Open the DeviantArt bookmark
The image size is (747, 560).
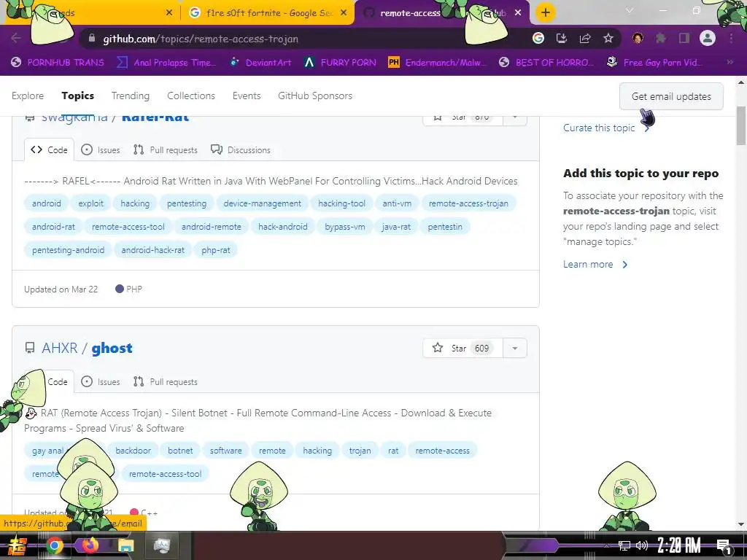[x=260, y=63]
